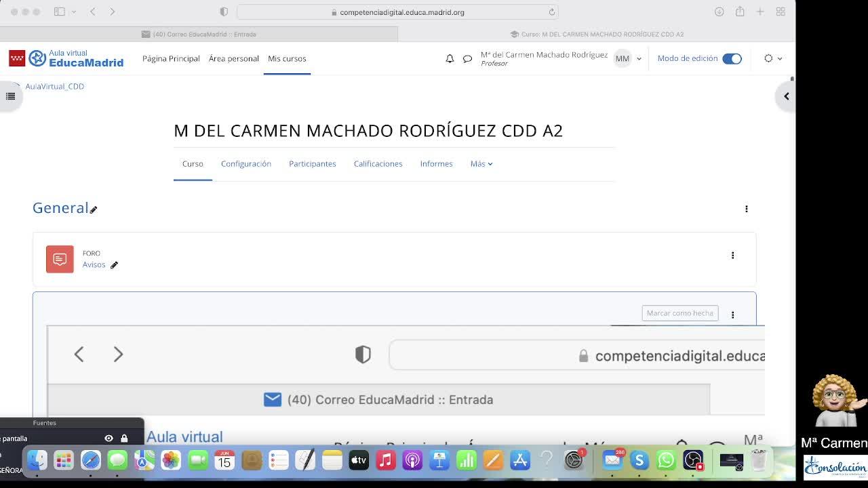Open a new Safari tab with plus icon

click(760, 12)
